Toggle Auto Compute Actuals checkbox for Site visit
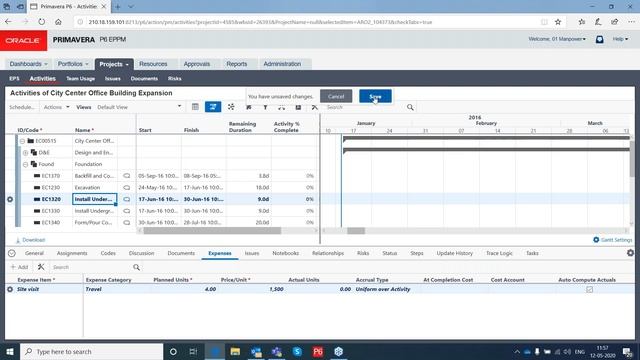The width and height of the screenshot is (640, 360). [589, 289]
